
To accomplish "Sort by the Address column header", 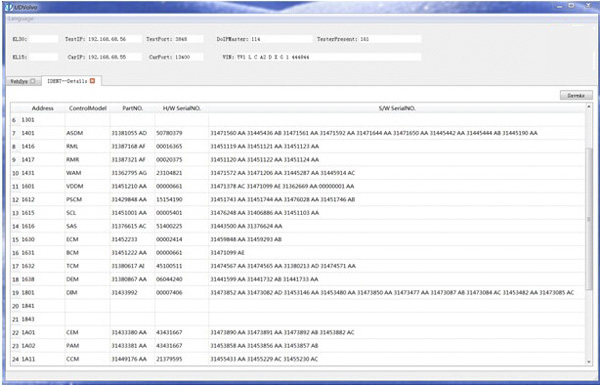I will coord(42,108).
